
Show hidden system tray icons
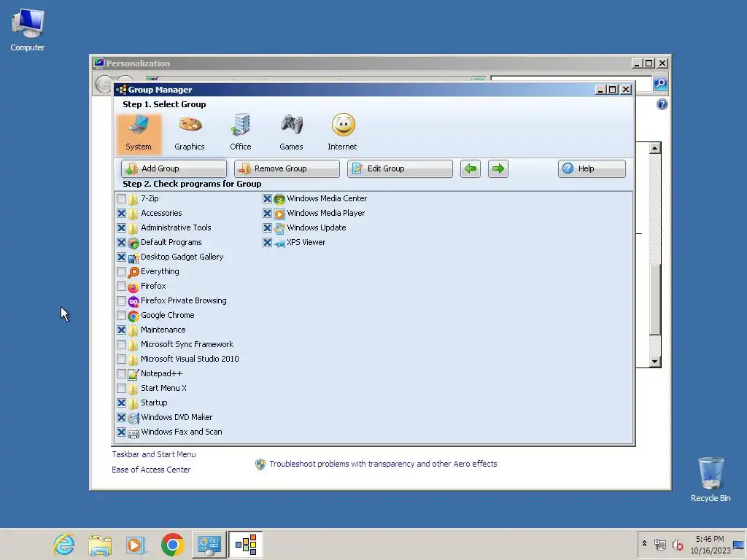tap(644, 544)
